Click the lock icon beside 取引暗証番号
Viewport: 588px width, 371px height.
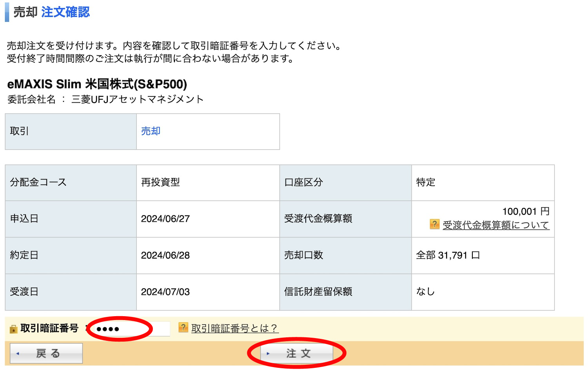pyautogui.click(x=14, y=329)
